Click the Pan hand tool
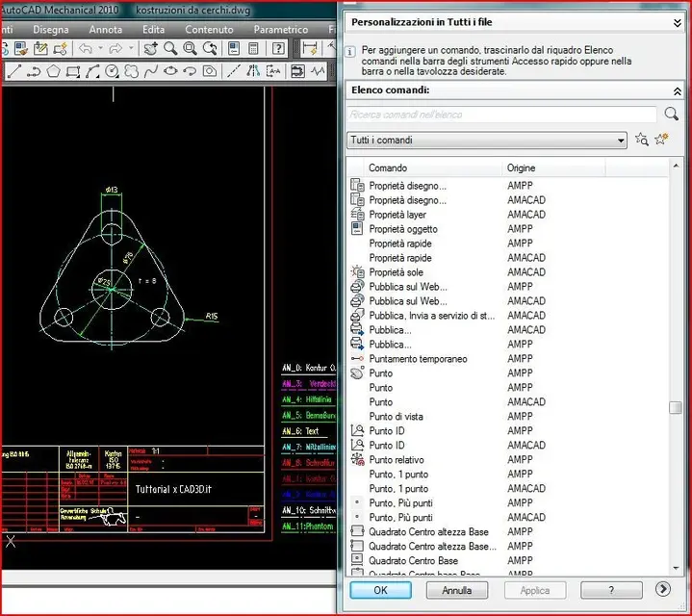 point(150,48)
